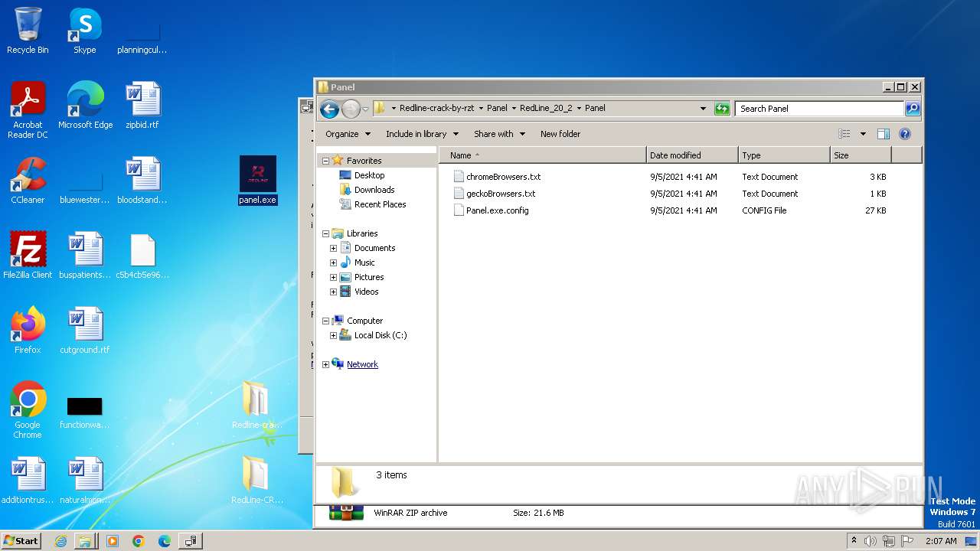Collapse the Favorites group

pyautogui.click(x=325, y=161)
